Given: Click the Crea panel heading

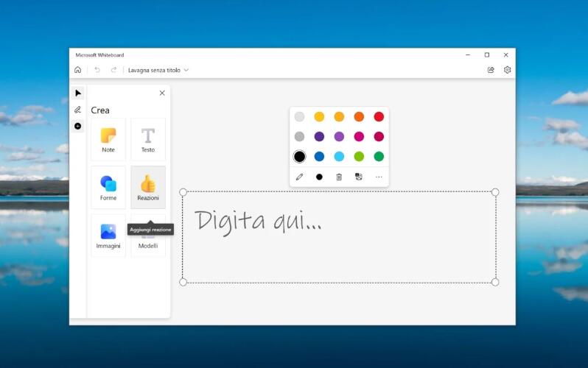Looking at the screenshot, I should (100, 110).
